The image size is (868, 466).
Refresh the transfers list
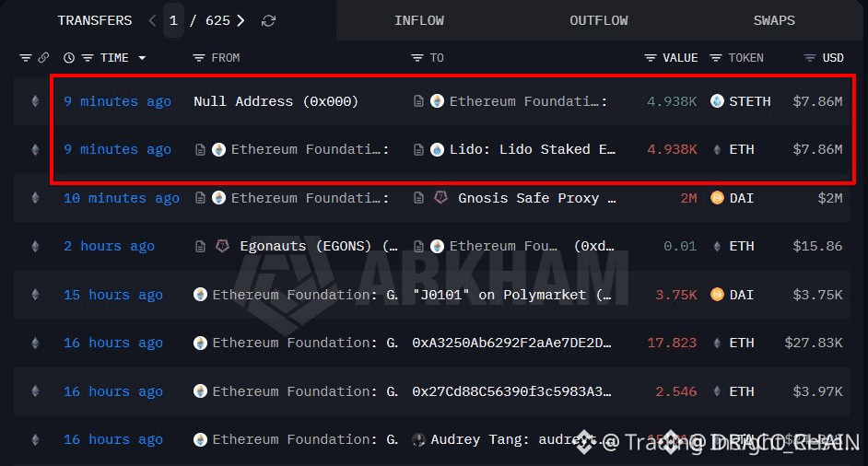pyautogui.click(x=268, y=21)
